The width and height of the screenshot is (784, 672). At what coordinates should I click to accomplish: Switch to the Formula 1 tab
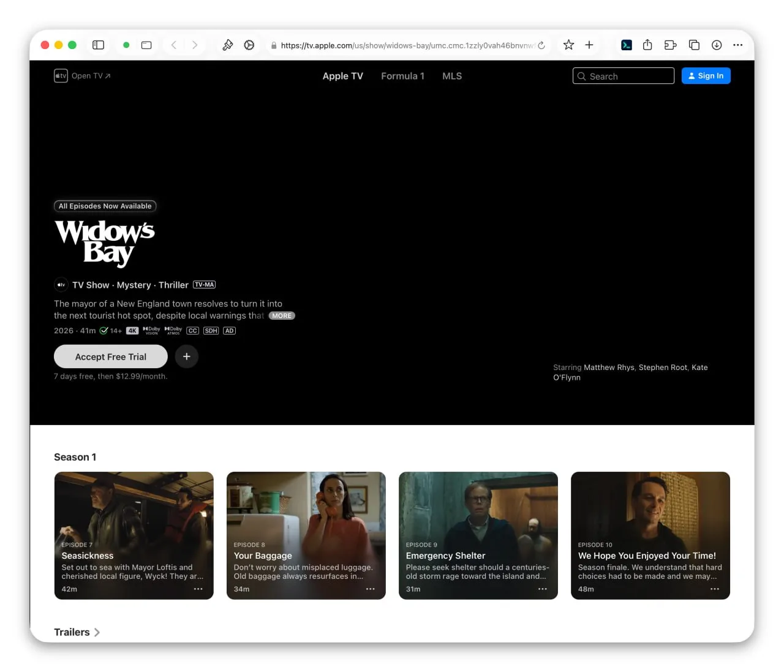(x=402, y=76)
